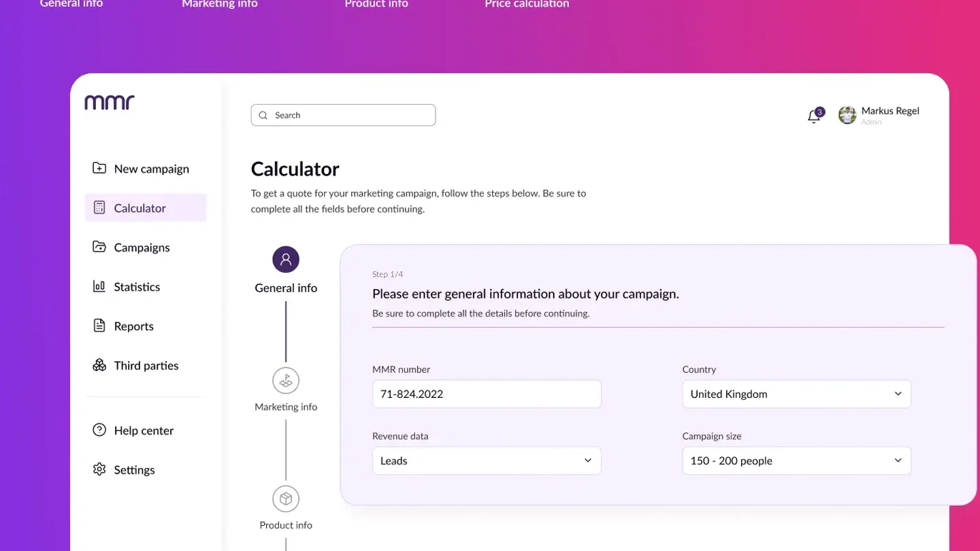The height and width of the screenshot is (551, 980).
Task: Open Settings gear icon
Action: tap(99, 469)
